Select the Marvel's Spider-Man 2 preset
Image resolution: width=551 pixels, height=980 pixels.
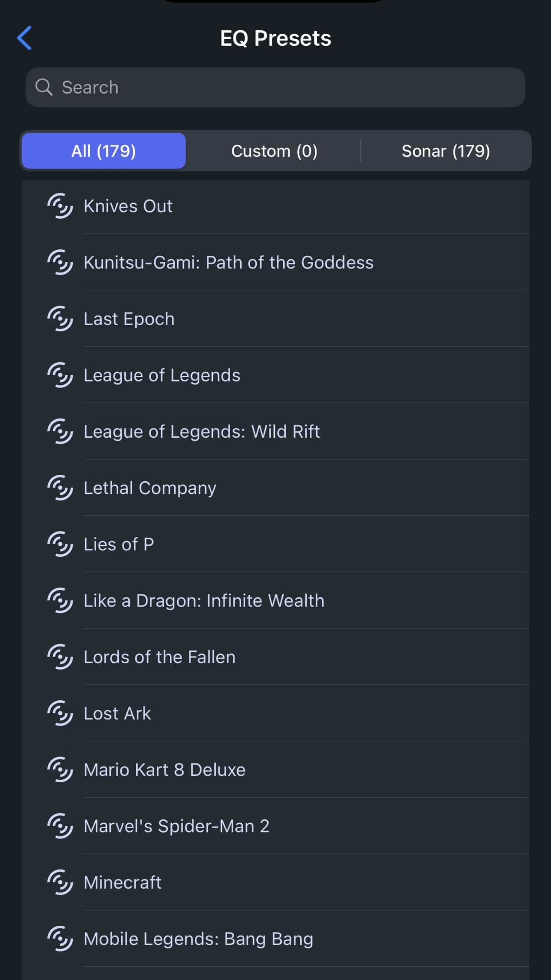[176, 826]
